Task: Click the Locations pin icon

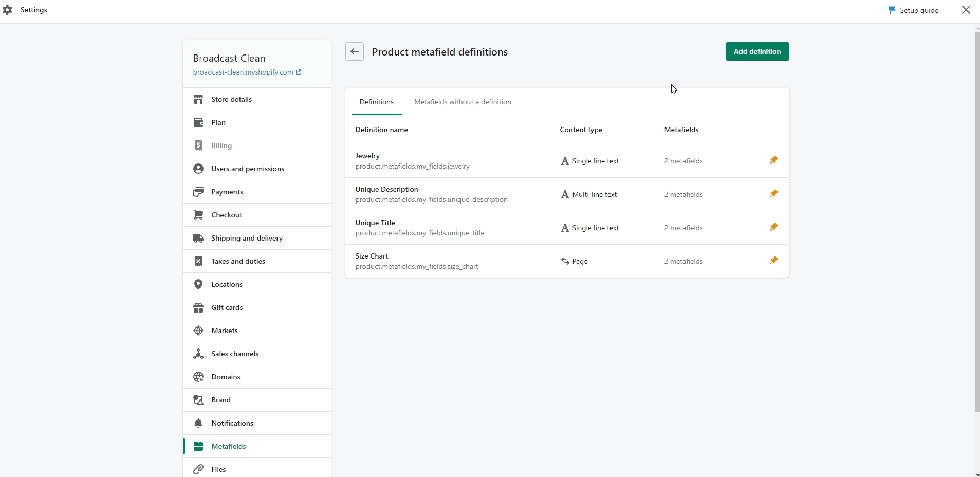Action: point(198,284)
